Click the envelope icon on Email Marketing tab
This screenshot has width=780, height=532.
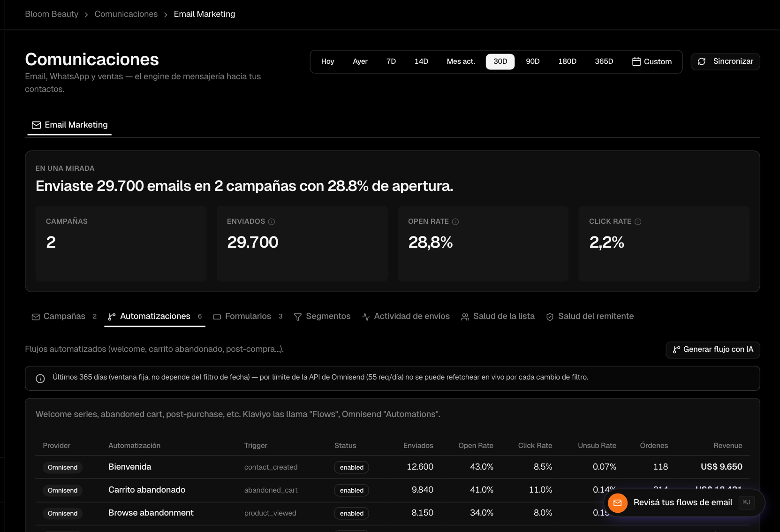tap(36, 125)
